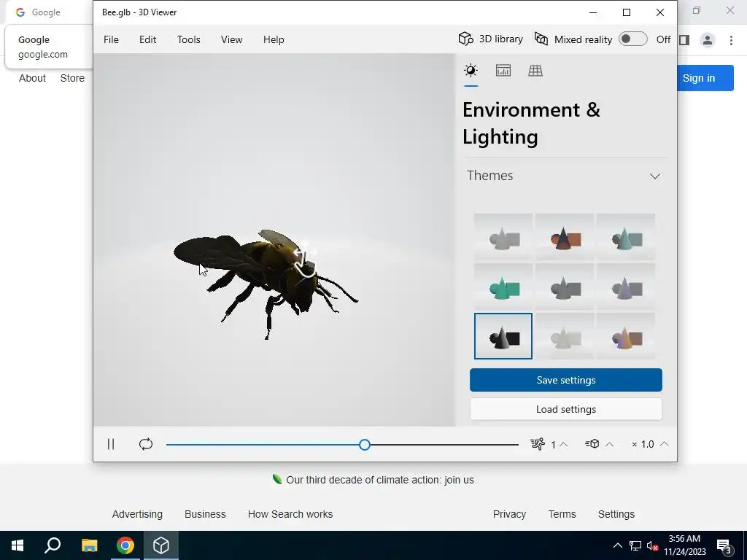Select the purple and orange theme thumbnail

pyautogui.click(x=626, y=336)
